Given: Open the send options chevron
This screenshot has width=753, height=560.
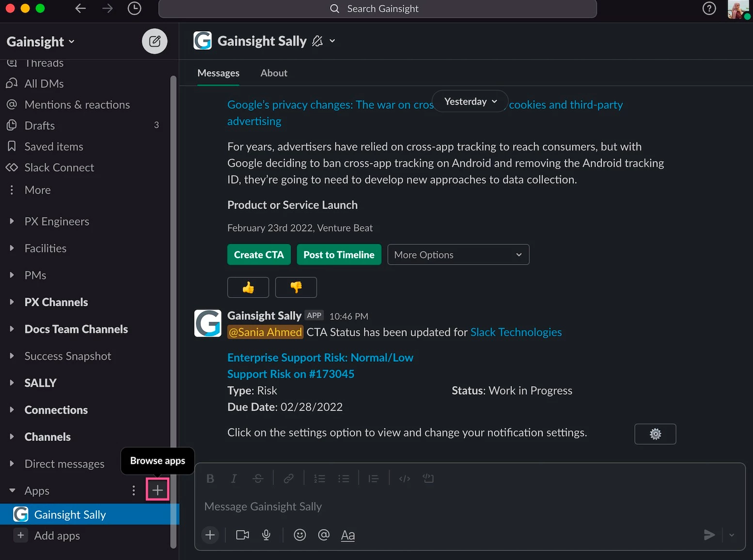Looking at the screenshot, I should point(732,535).
